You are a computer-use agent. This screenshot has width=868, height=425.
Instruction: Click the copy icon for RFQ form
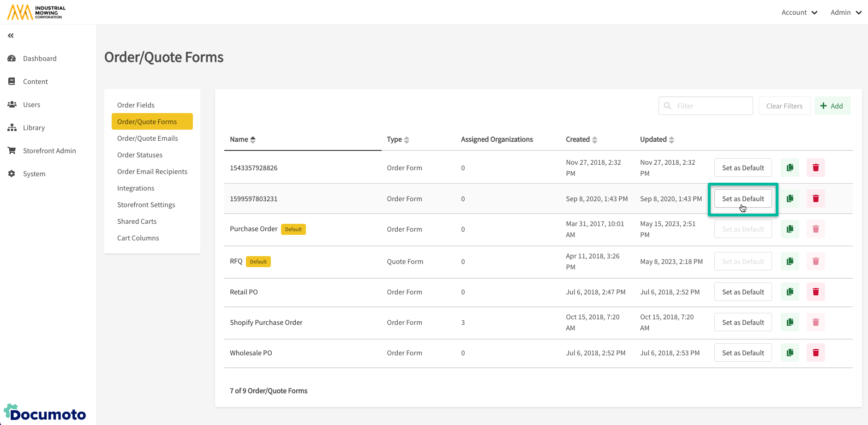pyautogui.click(x=790, y=261)
